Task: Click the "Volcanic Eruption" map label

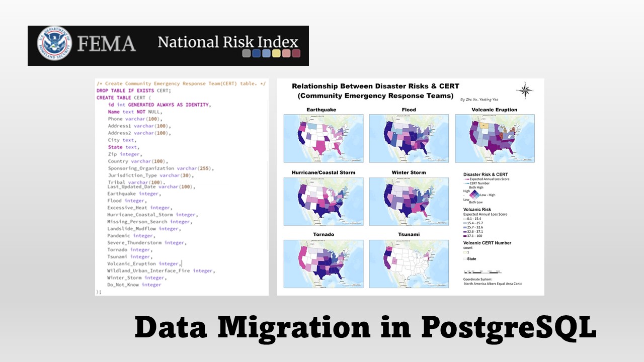Action: coord(494,110)
